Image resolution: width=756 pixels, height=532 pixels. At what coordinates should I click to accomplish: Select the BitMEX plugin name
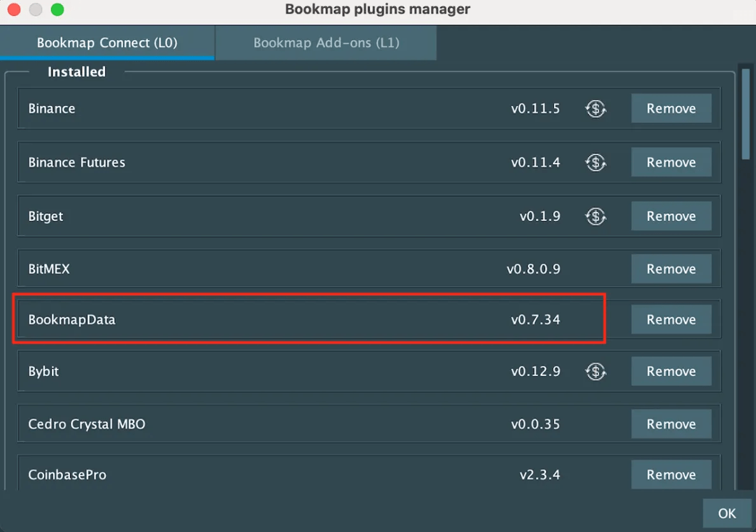pyautogui.click(x=49, y=269)
